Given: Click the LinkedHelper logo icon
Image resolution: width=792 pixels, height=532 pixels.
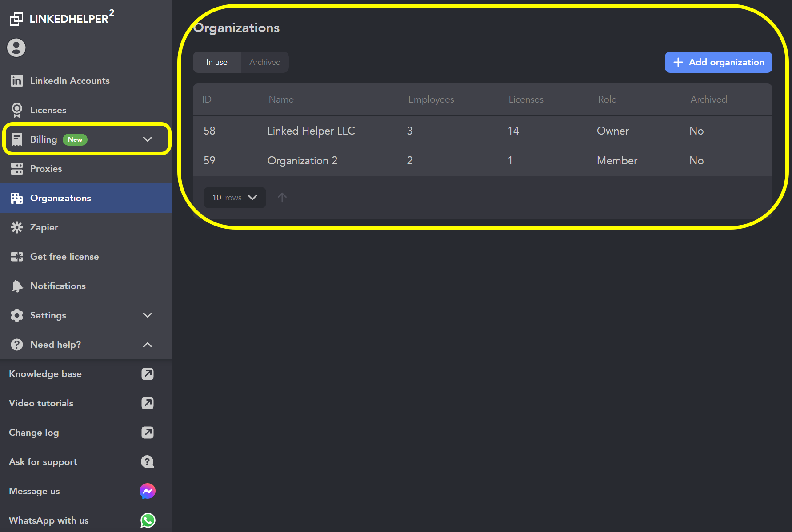Looking at the screenshot, I should [16, 19].
